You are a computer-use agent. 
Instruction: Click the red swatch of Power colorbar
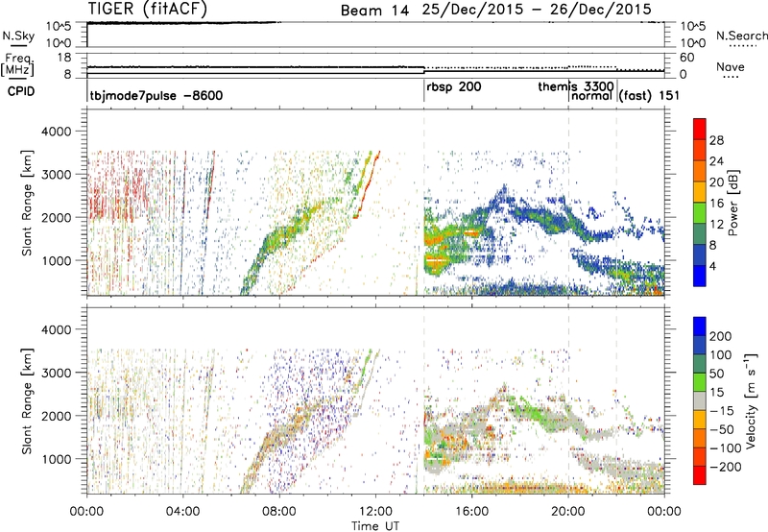point(699,129)
